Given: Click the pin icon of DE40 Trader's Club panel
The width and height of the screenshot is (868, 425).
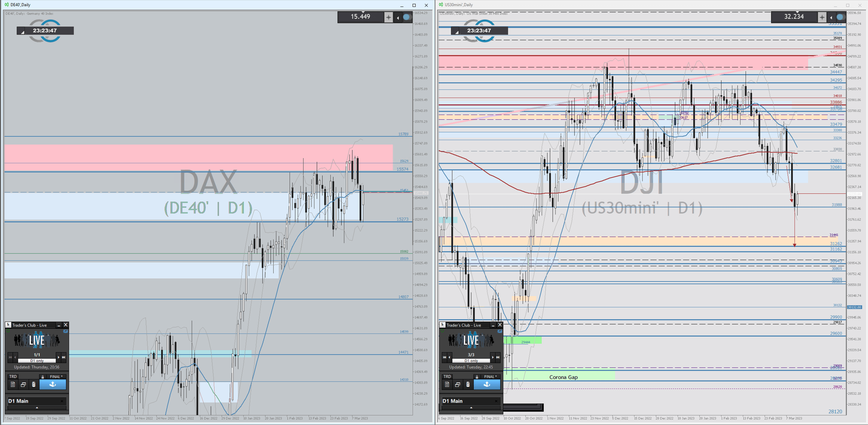Looking at the screenshot, I should (x=8, y=325).
